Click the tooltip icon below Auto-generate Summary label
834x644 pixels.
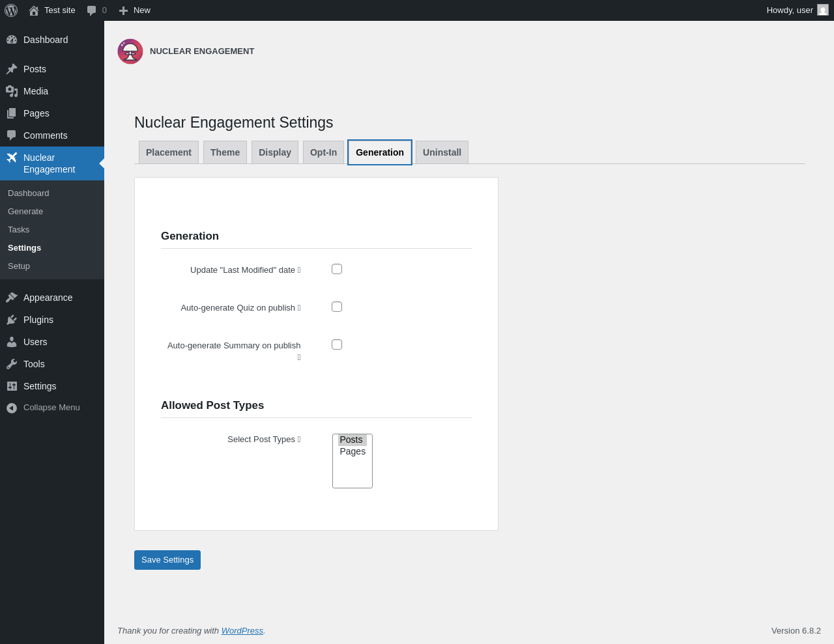click(299, 357)
